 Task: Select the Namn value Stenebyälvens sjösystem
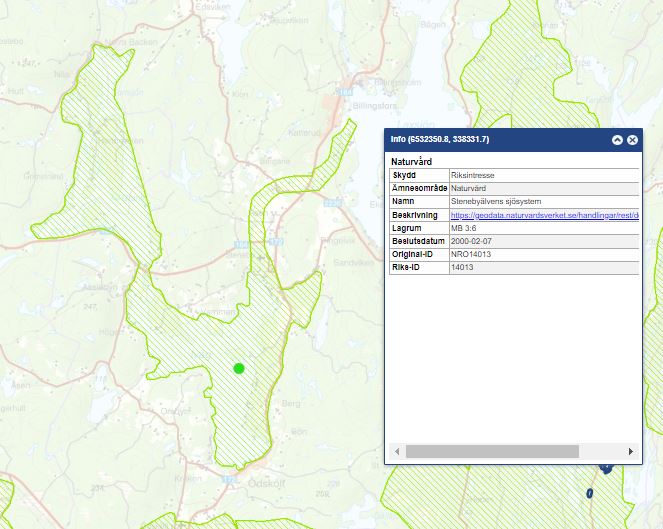click(x=497, y=201)
